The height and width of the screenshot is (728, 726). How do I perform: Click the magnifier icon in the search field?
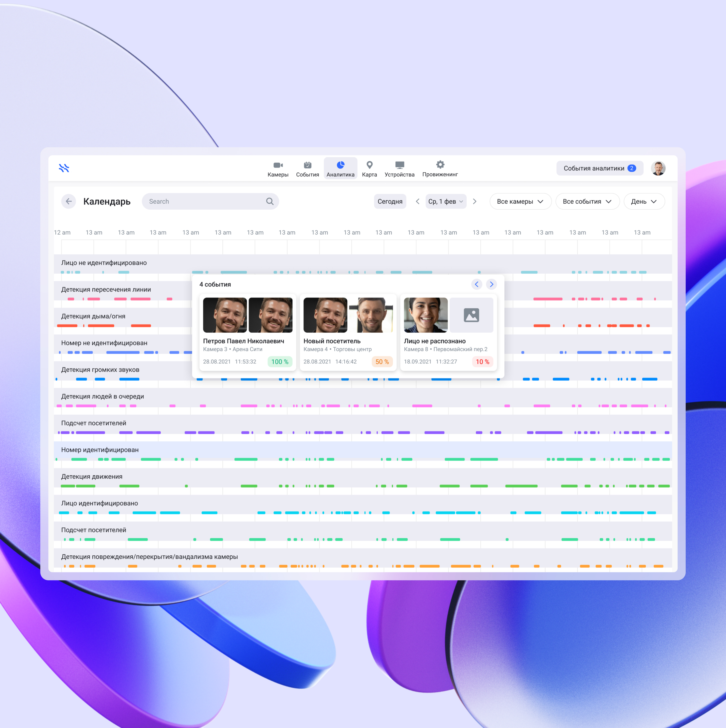point(270,201)
